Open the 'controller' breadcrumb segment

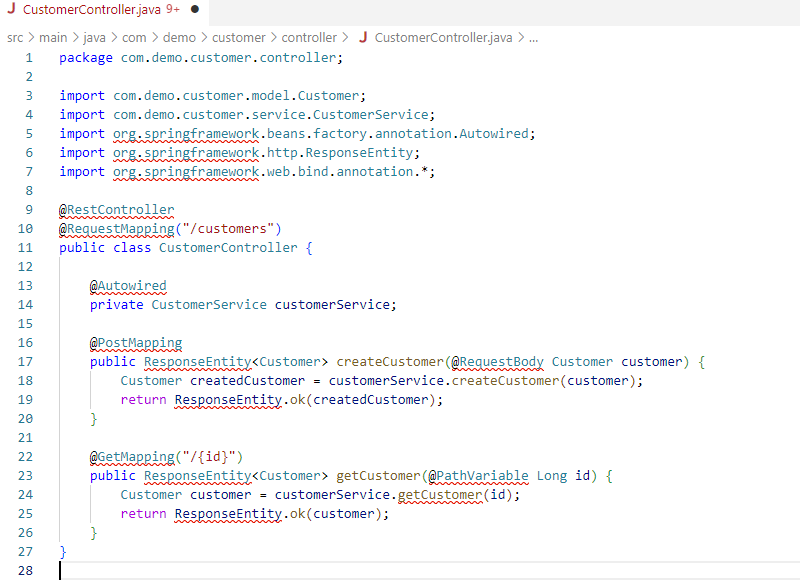(309, 38)
